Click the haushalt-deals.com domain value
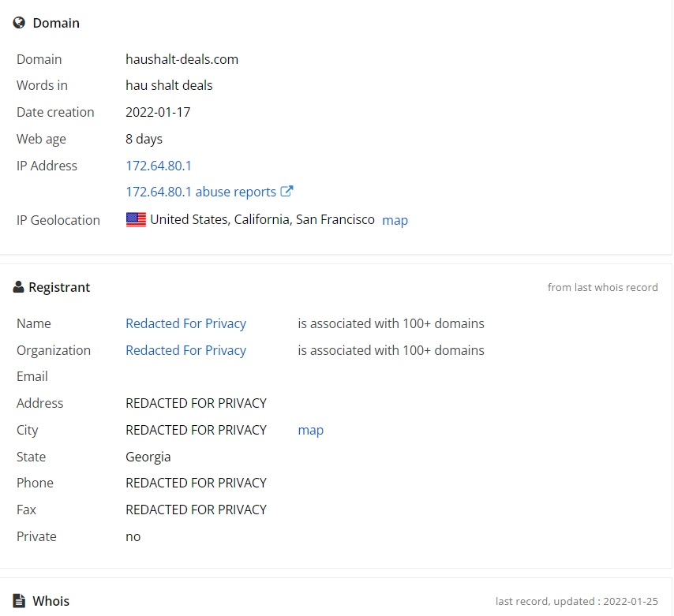Screen dimensions: 674x616 tap(182, 59)
